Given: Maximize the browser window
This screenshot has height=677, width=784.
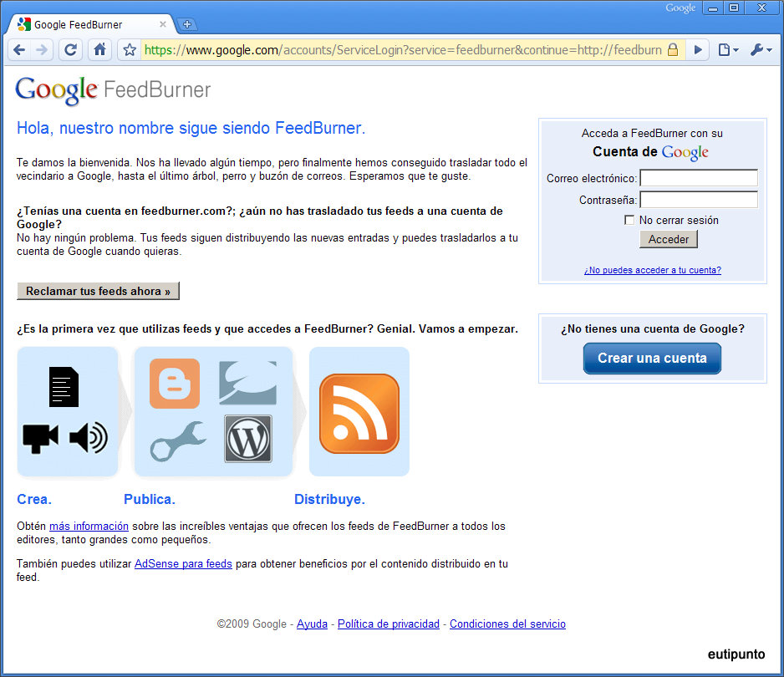Looking at the screenshot, I should click(x=734, y=8).
